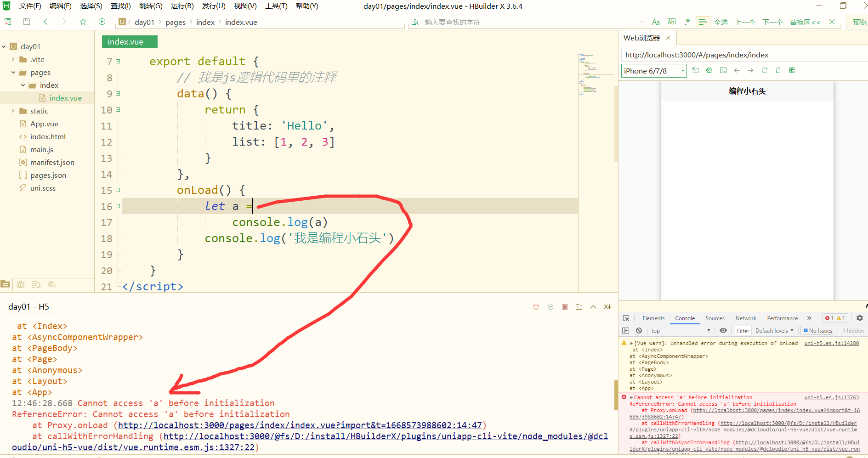Expand the .vite folder
Viewport: 868px width, 458px height.
pos(13,59)
